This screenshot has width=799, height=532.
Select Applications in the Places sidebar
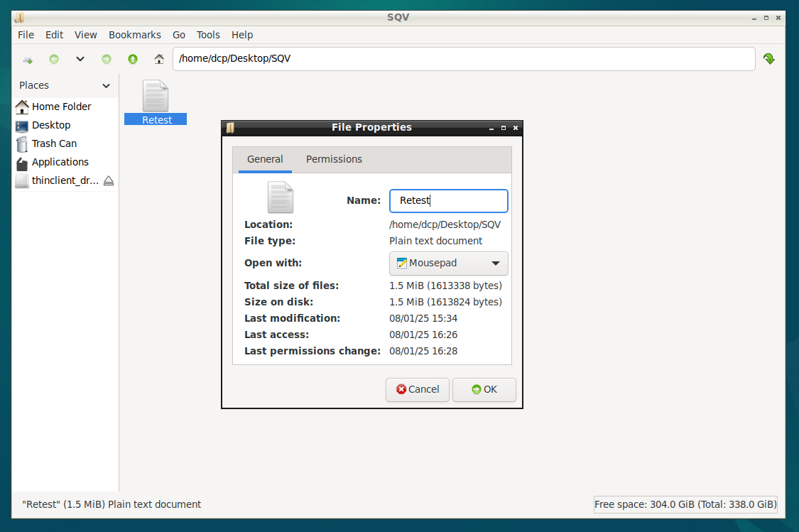tap(60, 162)
